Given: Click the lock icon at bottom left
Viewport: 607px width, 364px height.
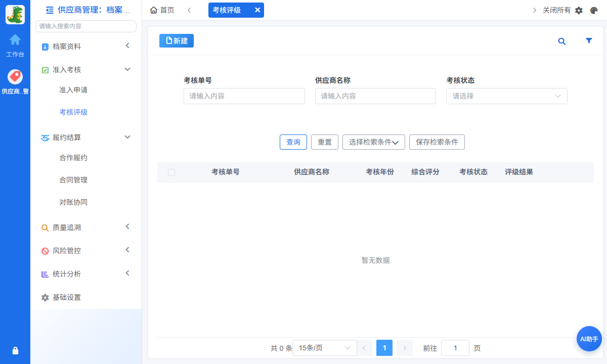Looking at the screenshot, I should tap(15, 350).
